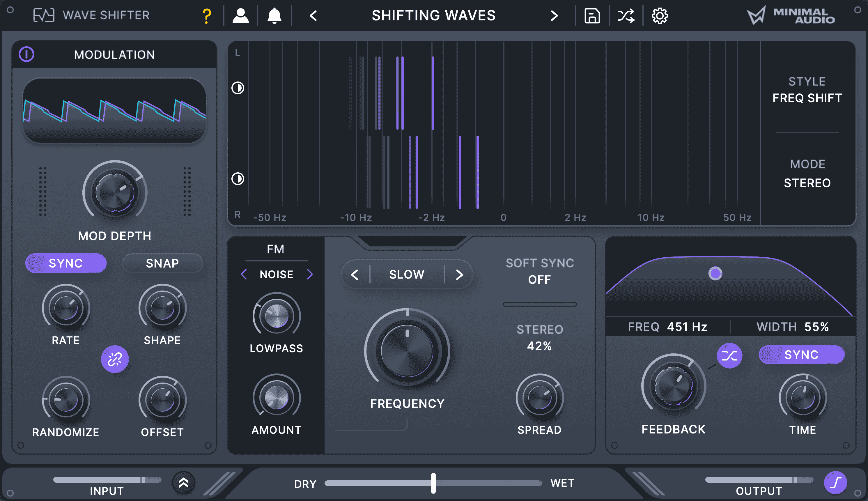The image size is (868, 501).
Task: Open the settings gear
Action: tap(659, 15)
